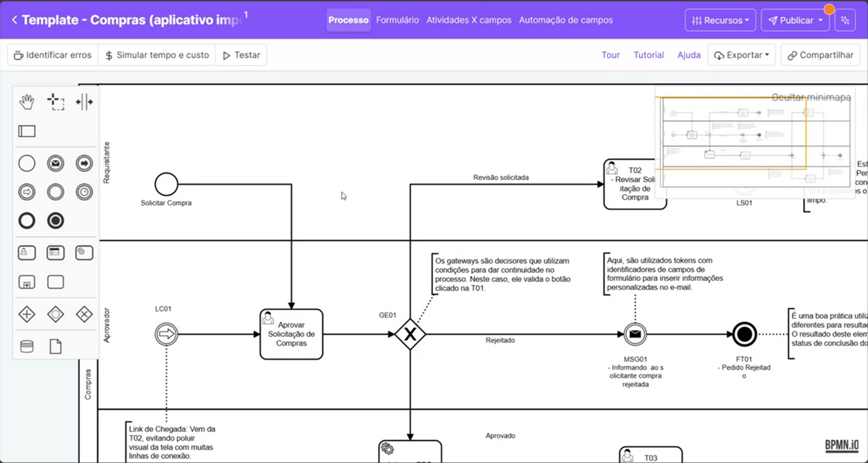Hide the minimap panel
The image size is (868, 463).
point(811,98)
